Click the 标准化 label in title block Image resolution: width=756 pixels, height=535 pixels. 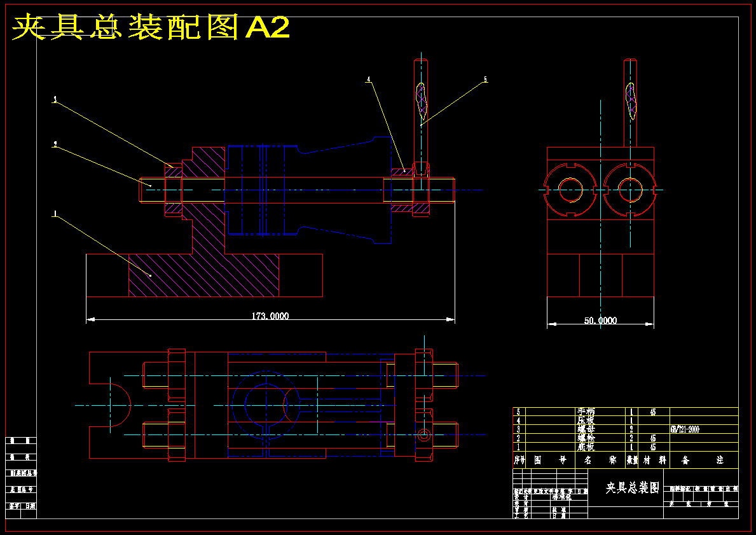[561, 497]
